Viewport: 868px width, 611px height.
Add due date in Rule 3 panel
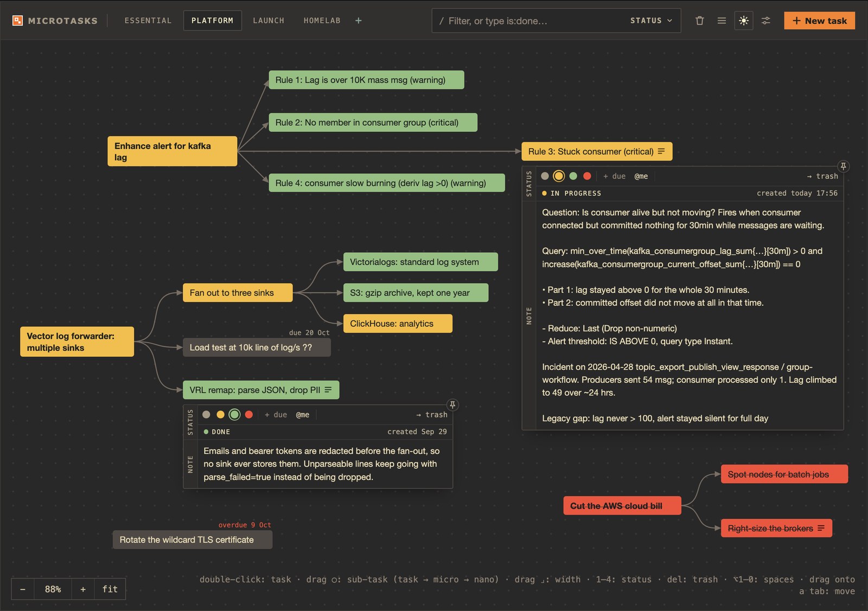614,176
